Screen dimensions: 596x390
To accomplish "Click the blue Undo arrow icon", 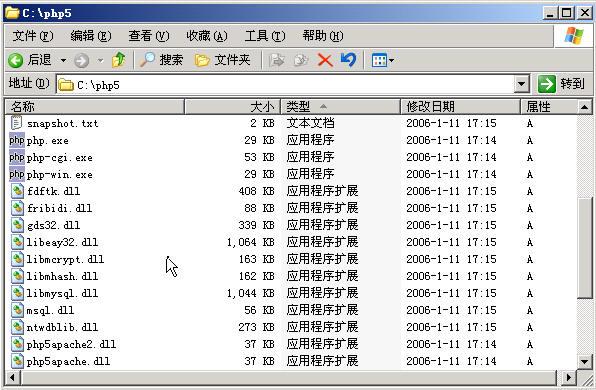I will point(348,60).
